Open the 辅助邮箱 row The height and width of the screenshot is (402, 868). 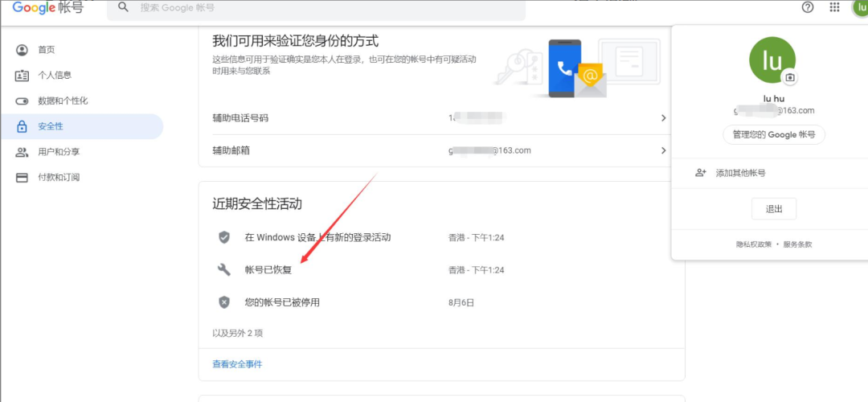[x=441, y=150]
